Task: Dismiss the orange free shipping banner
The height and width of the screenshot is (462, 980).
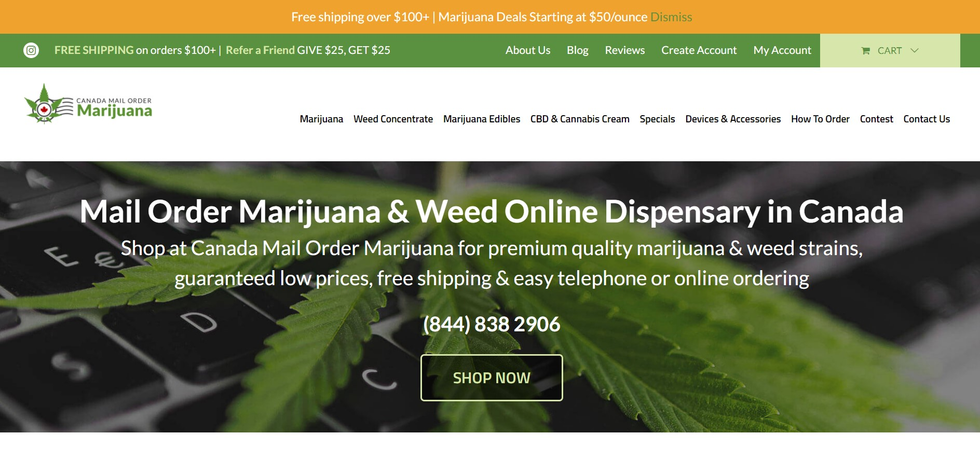Action: click(671, 17)
